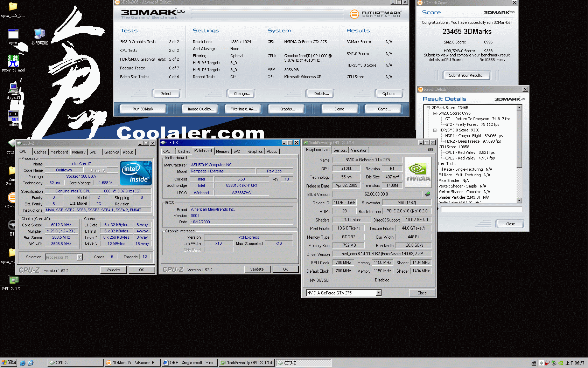Image resolution: width=588 pixels, height=368 pixels.
Task: Open the 我的電腦 (My Computer) desktop icon
Action: 40,36
